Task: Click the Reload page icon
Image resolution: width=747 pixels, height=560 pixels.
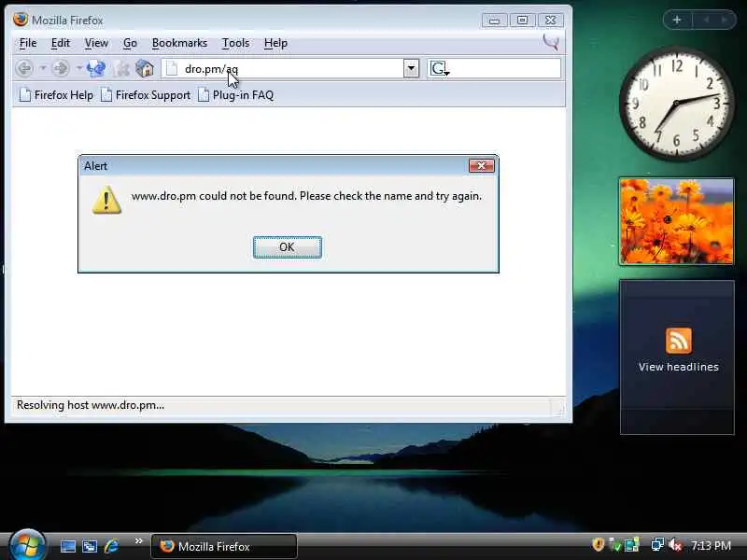Action: 96,68
